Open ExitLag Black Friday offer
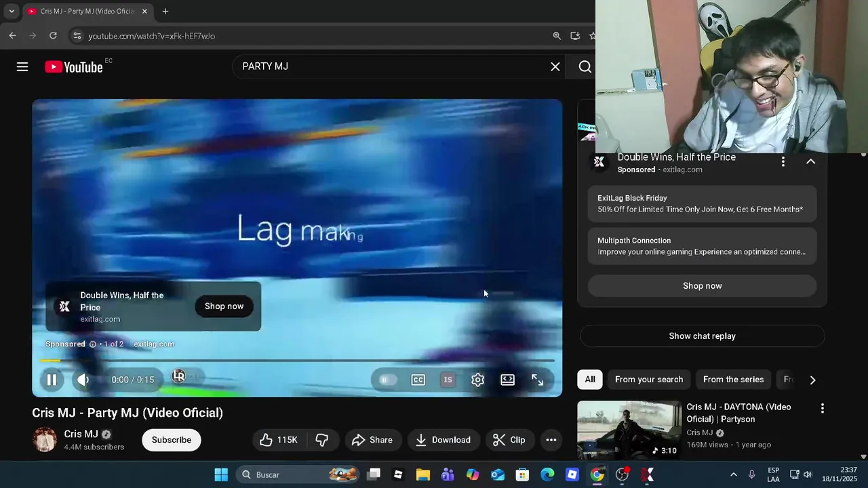 tap(702, 204)
